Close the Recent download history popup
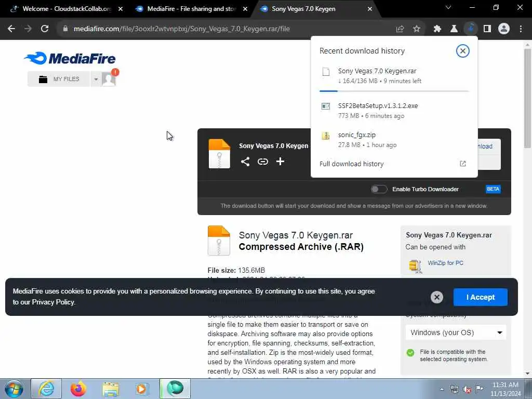 (x=462, y=51)
